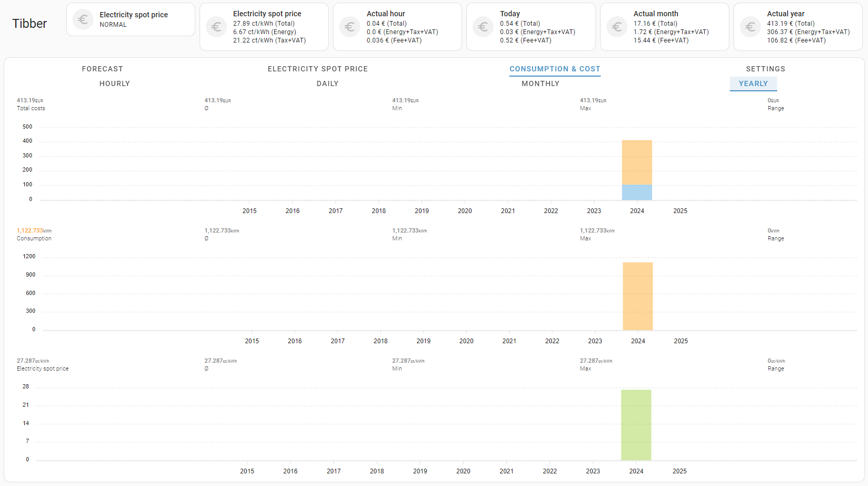
Task: Select the Consumption & Cost tab
Action: [x=555, y=69]
